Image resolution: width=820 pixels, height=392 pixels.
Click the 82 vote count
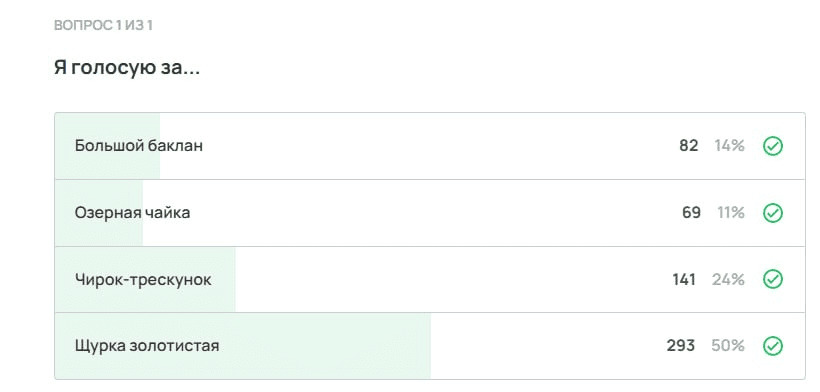[x=689, y=146]
